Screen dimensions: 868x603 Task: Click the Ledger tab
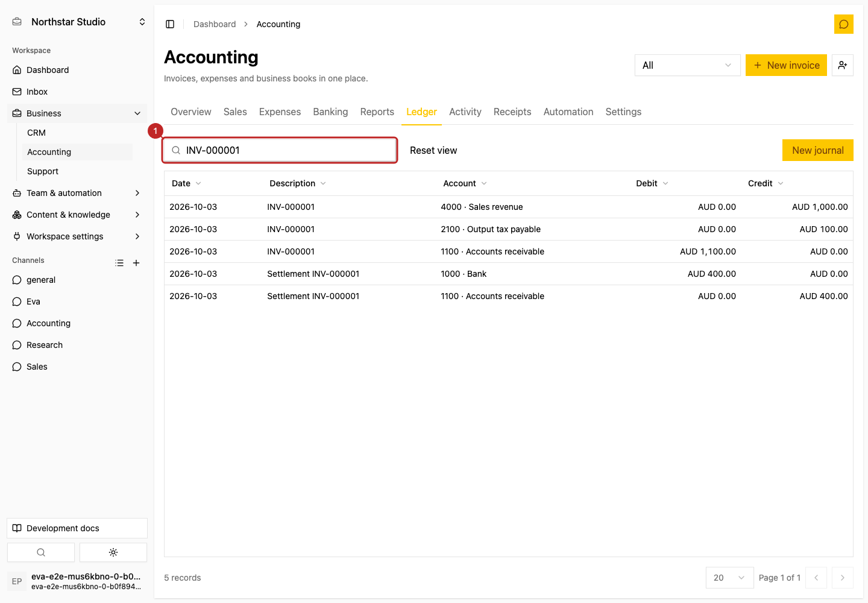click(421, 112)
